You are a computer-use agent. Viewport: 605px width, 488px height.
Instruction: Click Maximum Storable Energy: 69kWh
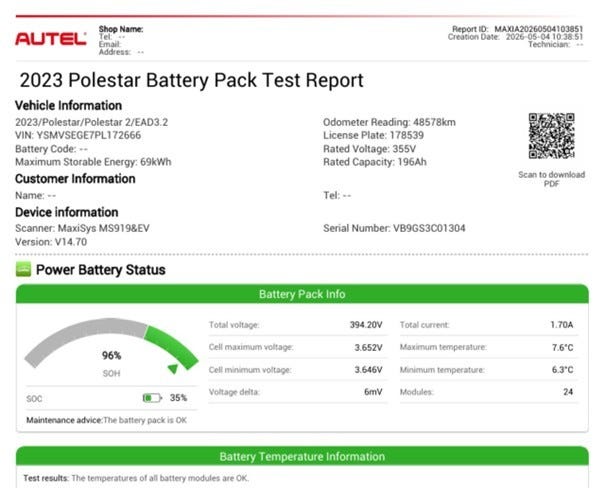[93, 162]
